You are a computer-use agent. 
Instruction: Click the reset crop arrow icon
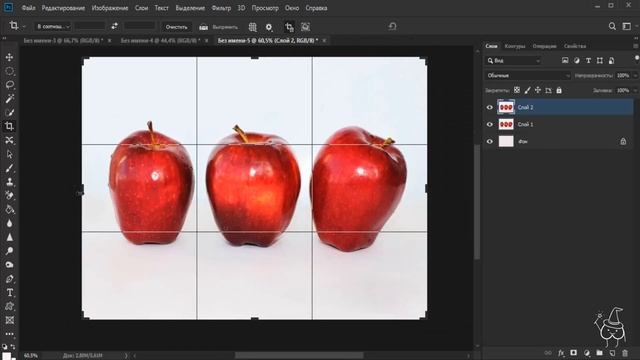[392, 27]
